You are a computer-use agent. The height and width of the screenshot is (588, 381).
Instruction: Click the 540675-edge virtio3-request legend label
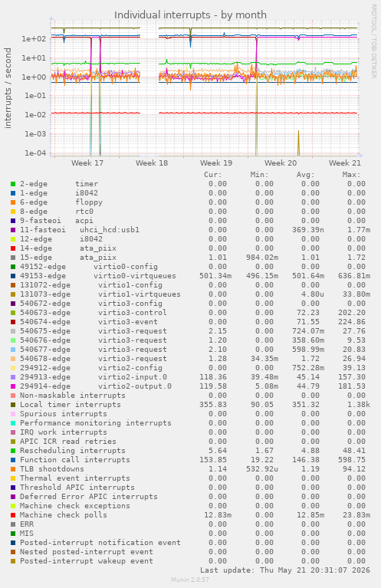94,331
